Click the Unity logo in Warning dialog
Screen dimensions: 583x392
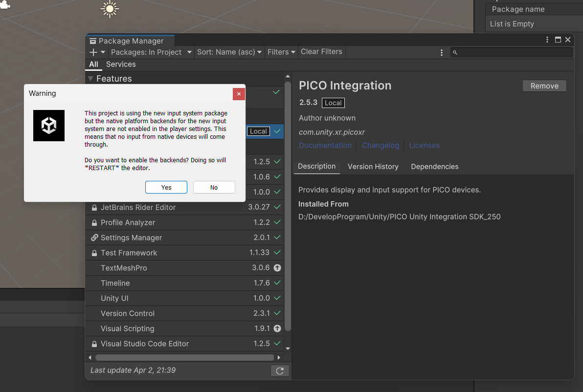coord(49,126)
